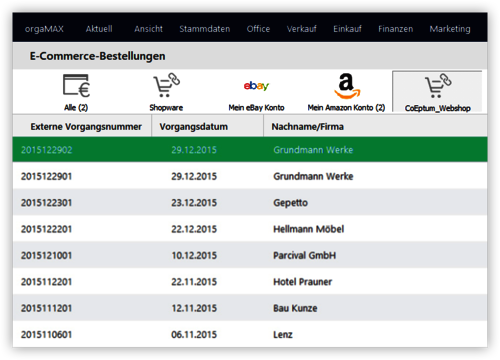Switch to the Shopware tab label
Screen dimensions: 500x360
pos(166,108)
